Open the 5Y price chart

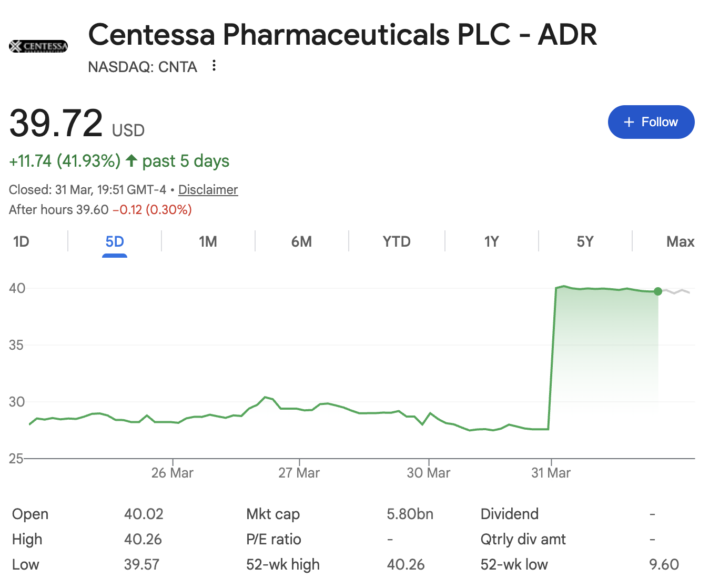point(585,241)
